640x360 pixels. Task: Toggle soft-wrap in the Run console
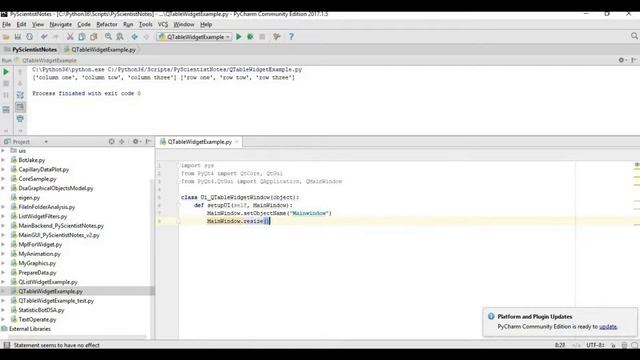[20, 95]
